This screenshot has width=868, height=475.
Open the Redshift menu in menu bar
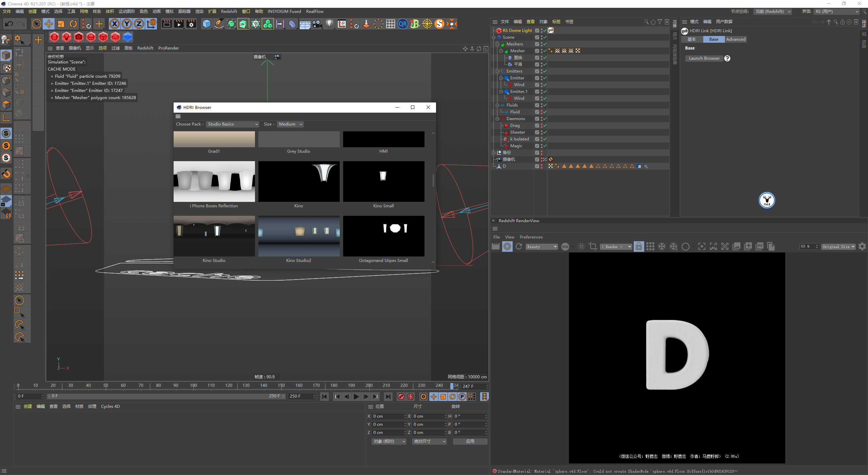point(229,12)
